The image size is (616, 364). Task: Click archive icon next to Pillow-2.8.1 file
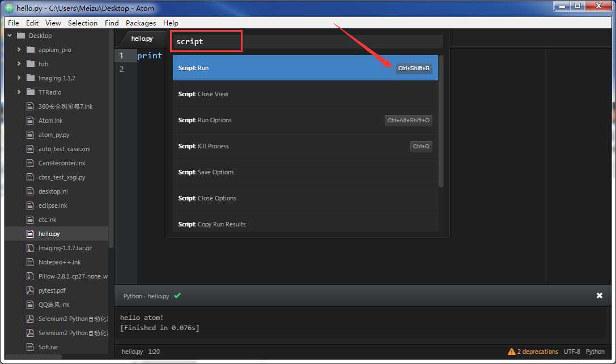[30, 276]
